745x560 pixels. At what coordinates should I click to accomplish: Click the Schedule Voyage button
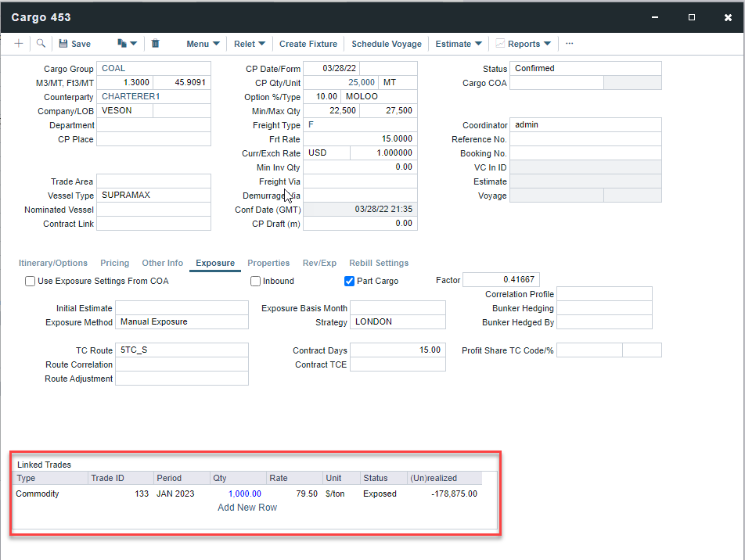[387, 44]
